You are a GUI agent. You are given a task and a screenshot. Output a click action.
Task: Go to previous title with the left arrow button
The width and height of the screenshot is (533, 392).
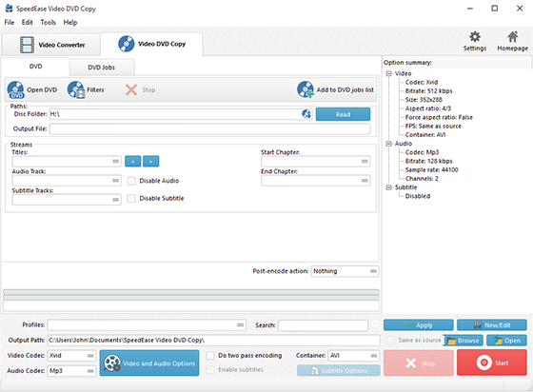point(132,162)
